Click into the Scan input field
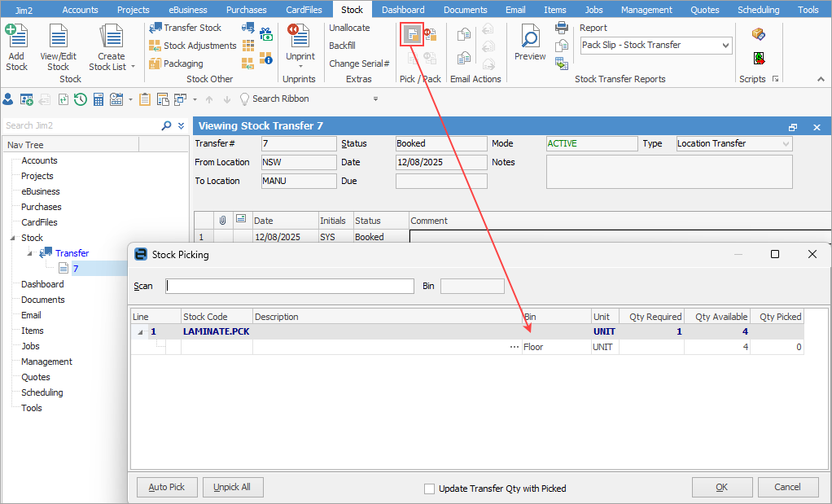Screen dimensions: 832x504 pyautogui.click(x=290, y=286)
